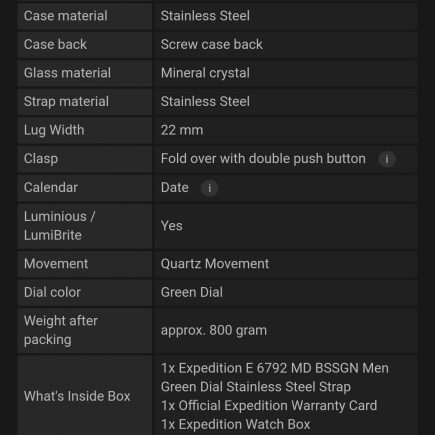Click the Quartz Movement value

coord(215,264)
